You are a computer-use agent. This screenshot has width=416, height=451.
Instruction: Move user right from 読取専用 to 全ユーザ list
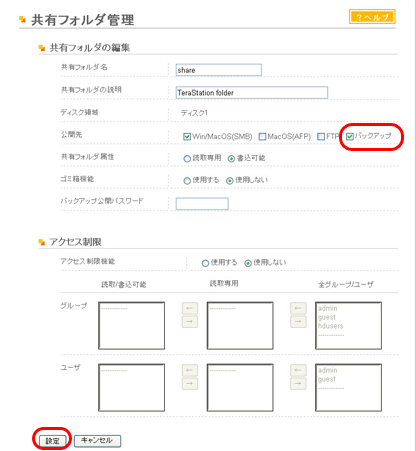click(x=298, y=384)
